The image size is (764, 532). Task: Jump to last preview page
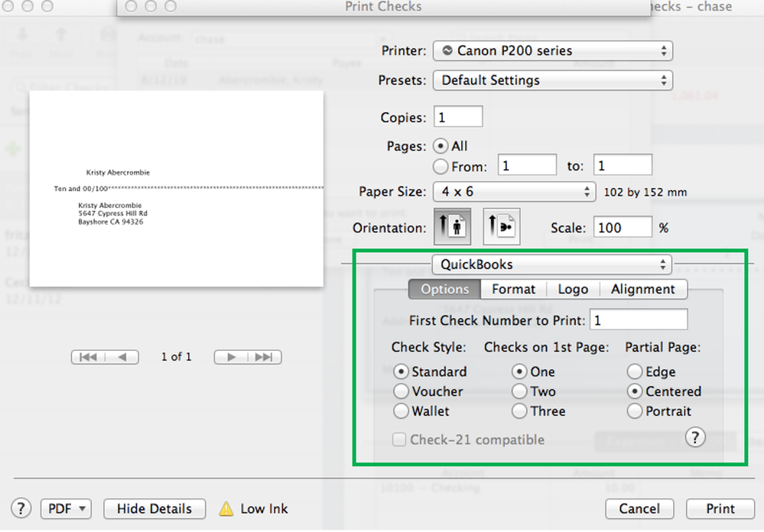[x=265, y=357]
